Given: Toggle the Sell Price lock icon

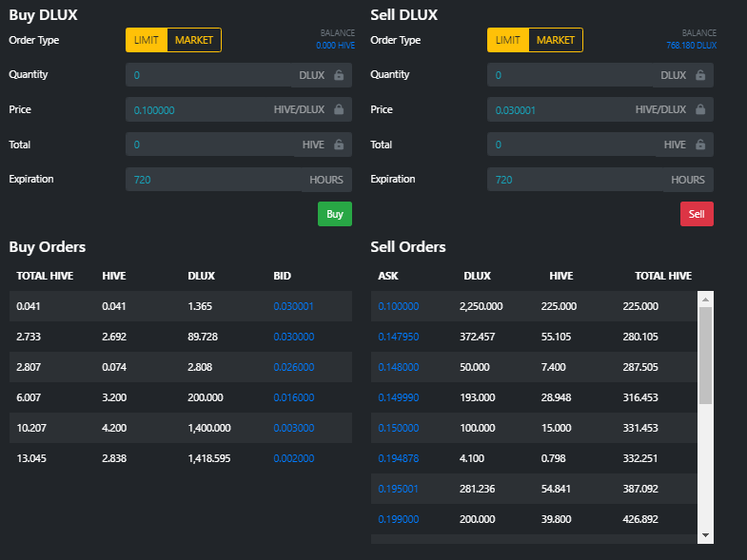Looking at the screenshot, I should [700, 109].
